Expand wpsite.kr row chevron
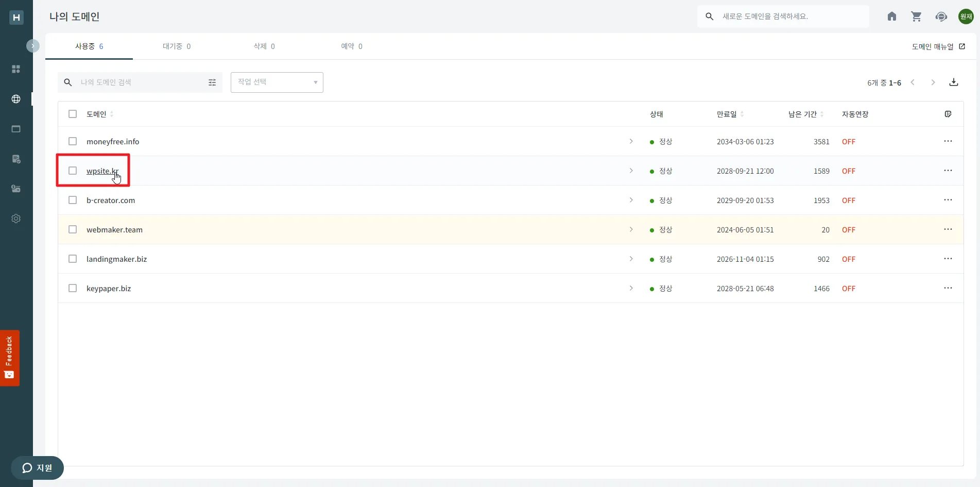 (631, 171)
